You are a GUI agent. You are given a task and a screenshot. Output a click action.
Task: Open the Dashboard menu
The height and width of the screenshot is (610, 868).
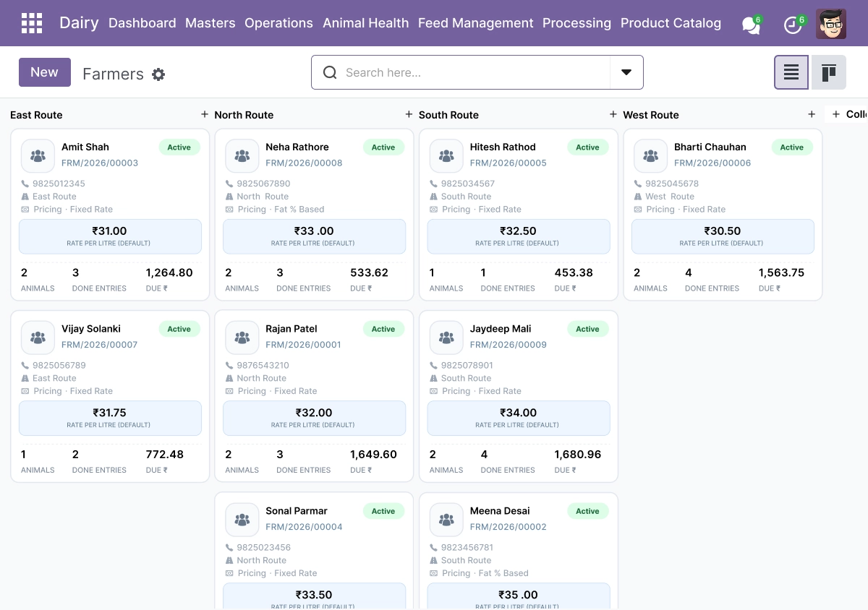142,23
